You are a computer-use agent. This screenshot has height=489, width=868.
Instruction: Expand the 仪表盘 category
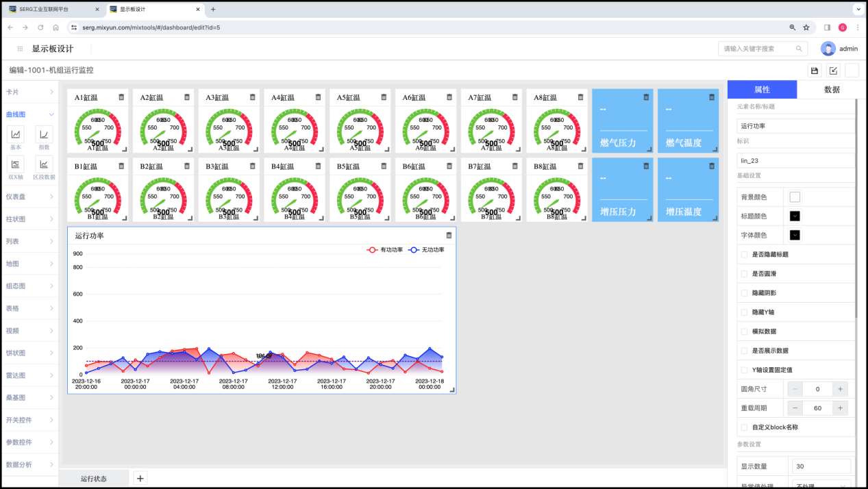[x=29, y=197]
